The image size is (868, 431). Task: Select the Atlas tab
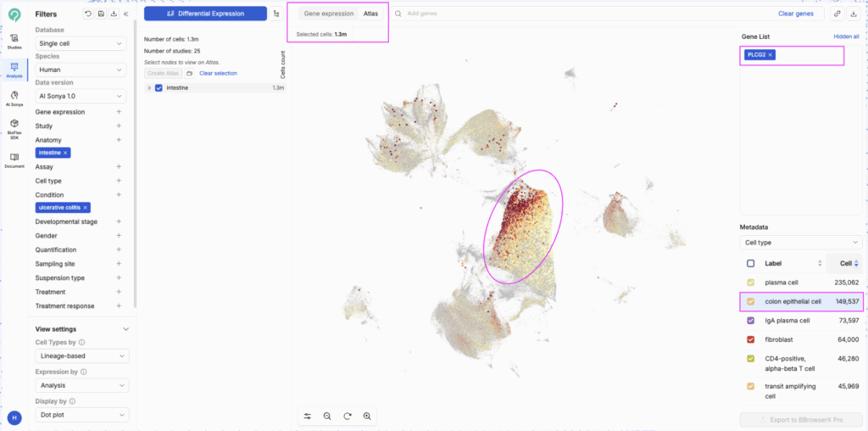[x=371, y=14]
